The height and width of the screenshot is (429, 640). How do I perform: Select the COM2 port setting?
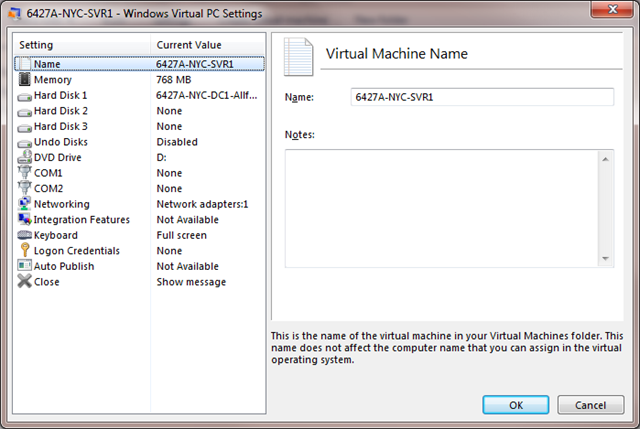click(49, 189)
